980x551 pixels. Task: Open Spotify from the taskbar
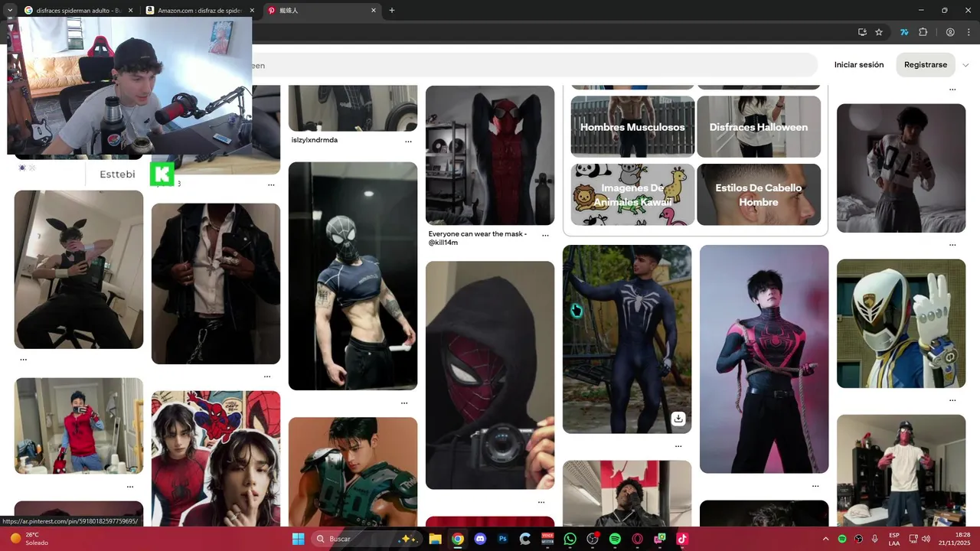click(615, 539)
